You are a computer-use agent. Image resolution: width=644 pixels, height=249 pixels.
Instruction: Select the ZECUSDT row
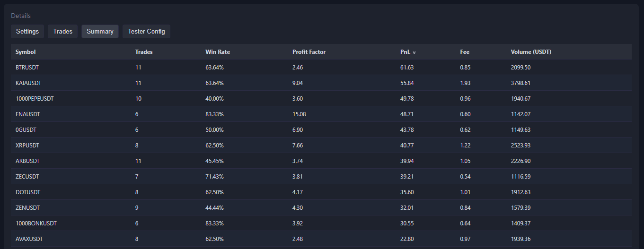click(x=27, y=177)
